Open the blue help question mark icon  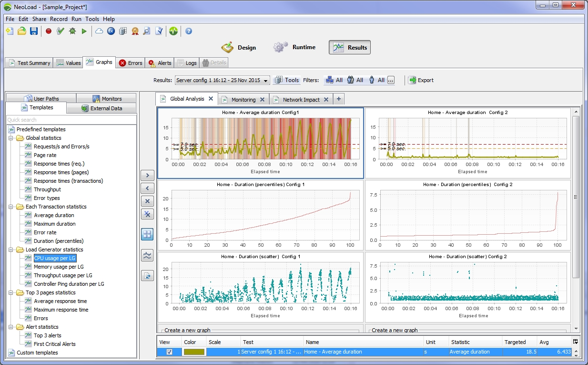click(189, 31)
